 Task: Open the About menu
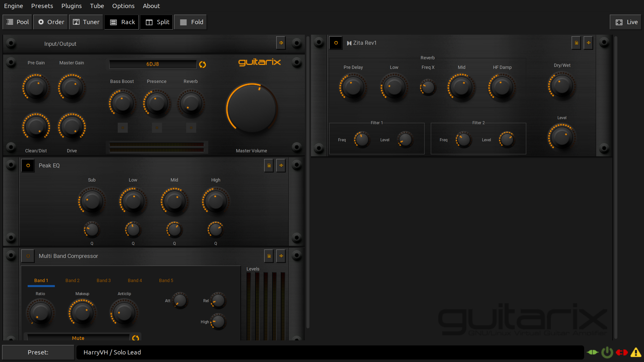coord(151,6)
